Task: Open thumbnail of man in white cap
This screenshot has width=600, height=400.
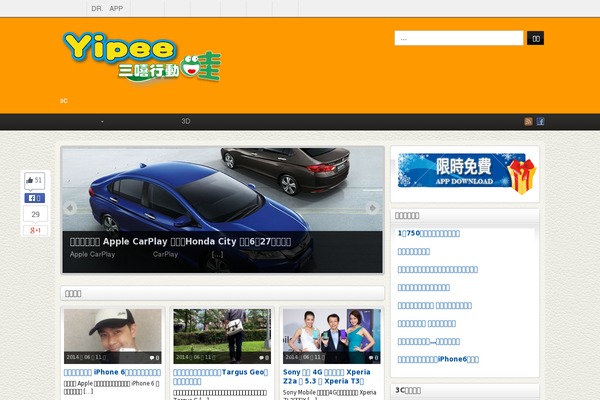Action: [x=112, y=336]
